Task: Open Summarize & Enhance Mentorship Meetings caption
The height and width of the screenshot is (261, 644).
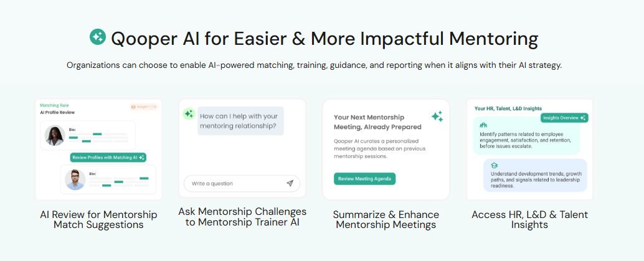Action: [x=386, y=219]
